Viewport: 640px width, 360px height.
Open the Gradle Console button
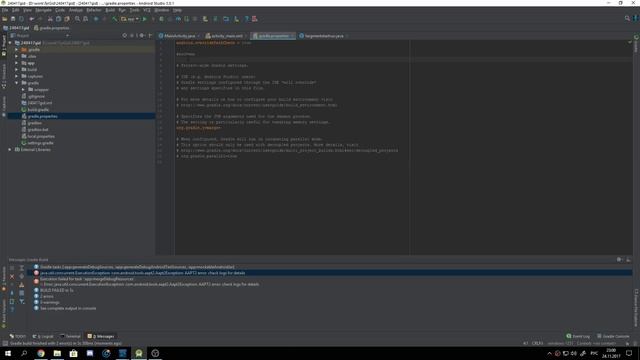tap(613, 336)
